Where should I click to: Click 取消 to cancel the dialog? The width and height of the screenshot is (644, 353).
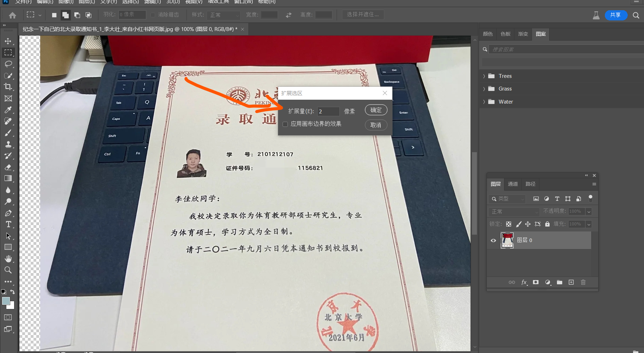pos(376,125)
